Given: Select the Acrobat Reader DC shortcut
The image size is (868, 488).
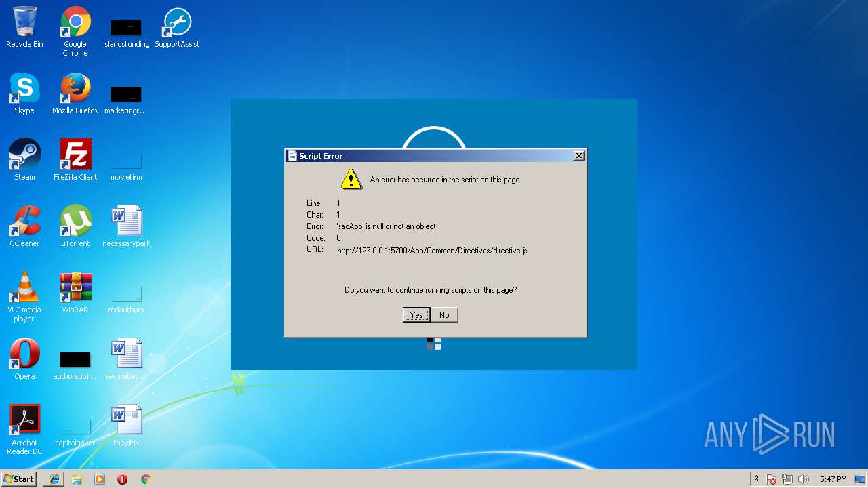Looking at the screenshot, I should [24, 430].
